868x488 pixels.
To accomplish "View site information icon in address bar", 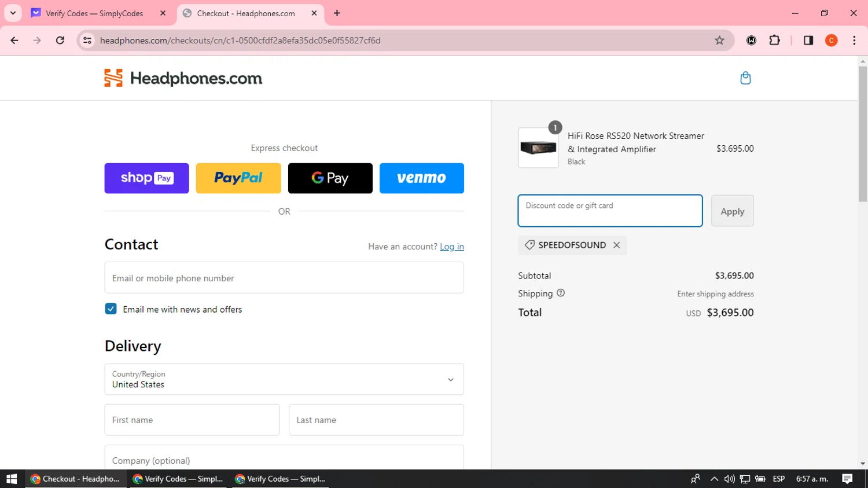I will (87, 41).
